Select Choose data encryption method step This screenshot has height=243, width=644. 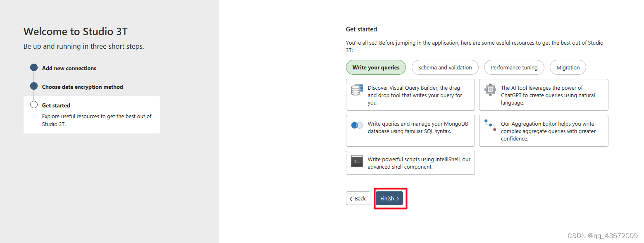[83, 87]
